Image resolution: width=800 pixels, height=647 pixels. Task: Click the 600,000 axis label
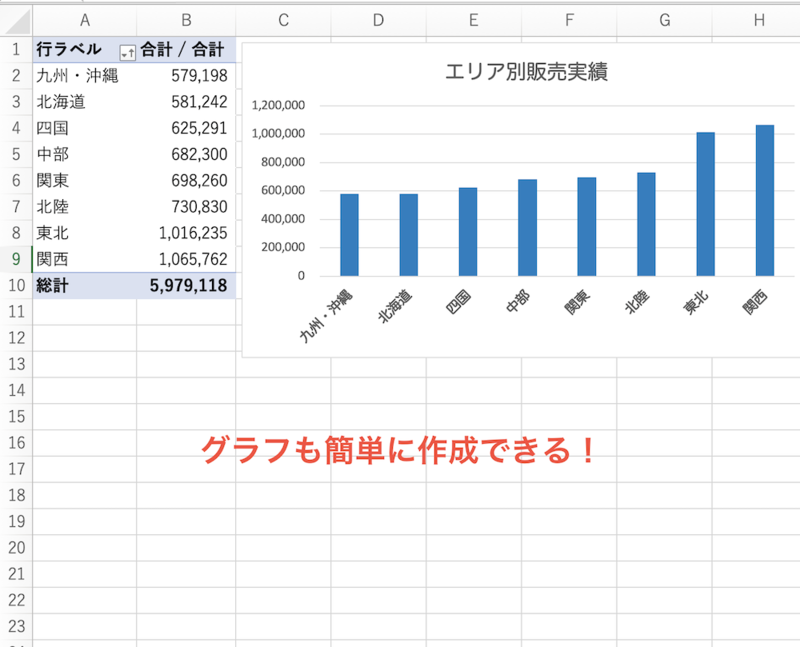(x=283, y=190)
